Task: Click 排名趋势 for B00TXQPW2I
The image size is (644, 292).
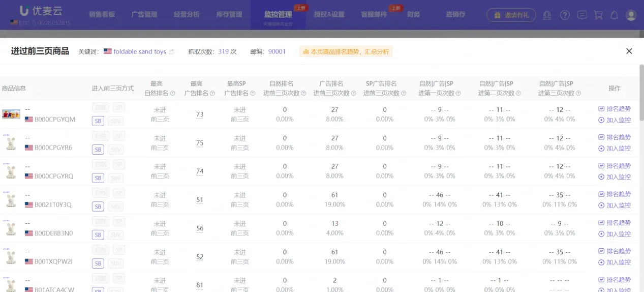Action: 615,251
